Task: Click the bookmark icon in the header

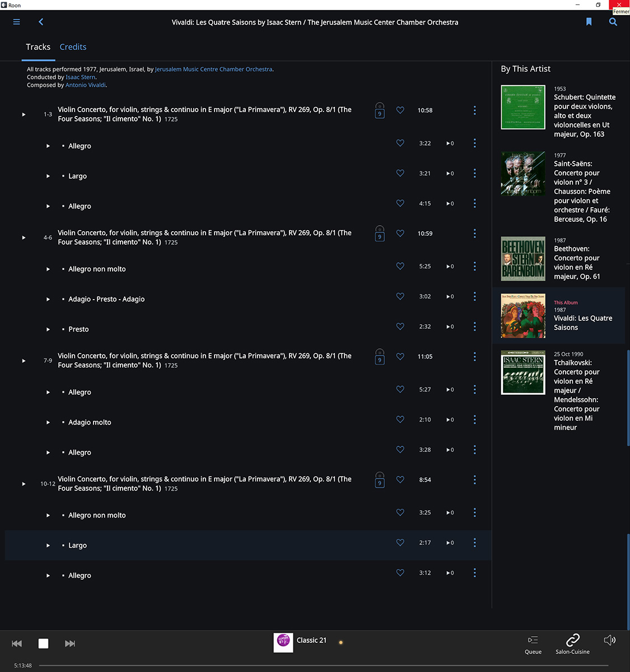Action: coord(589,22)
